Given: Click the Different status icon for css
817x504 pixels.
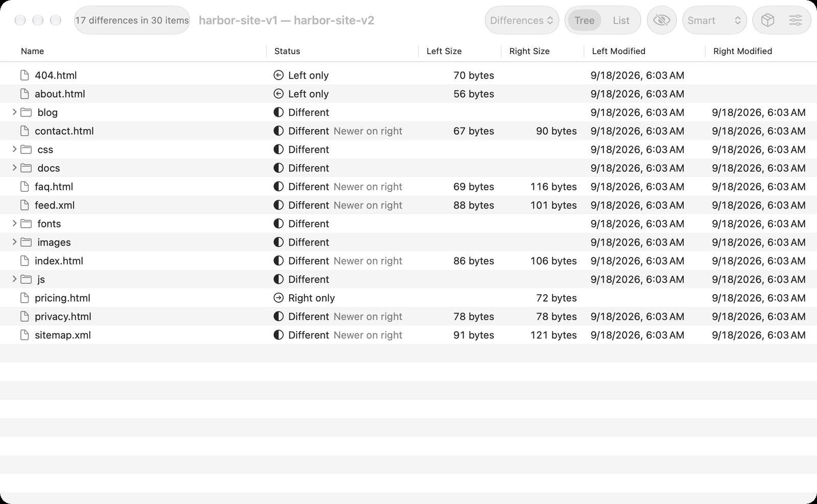Looking at the screenshot, I should pyautogui.click(x=278, y=149).
